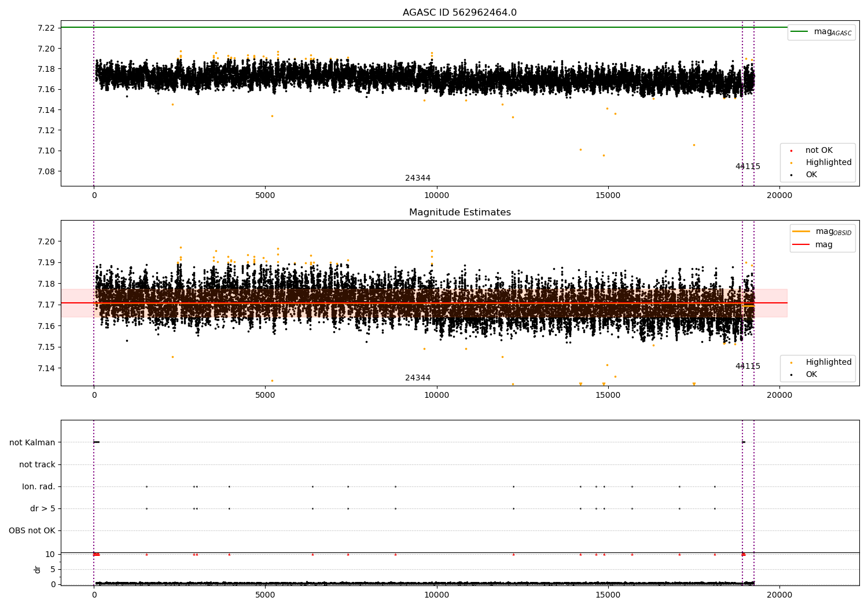Click the 15000 x-tick under Magnitude Estimates panel
868x608 pixels.
(x=608, y=395)
